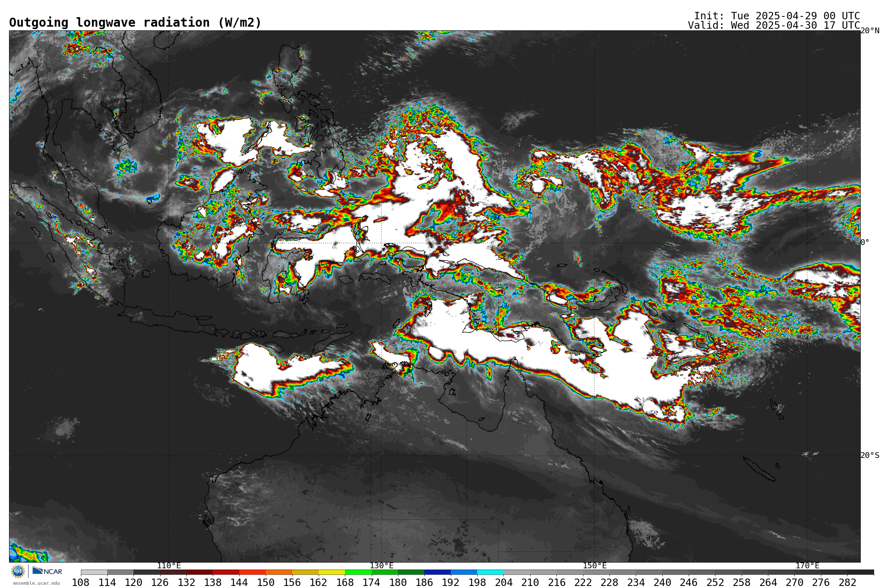Screen dimensions: 887x588
Task: Pick the light gray 108–114 colorbar swatch
Action: [94, 572]
